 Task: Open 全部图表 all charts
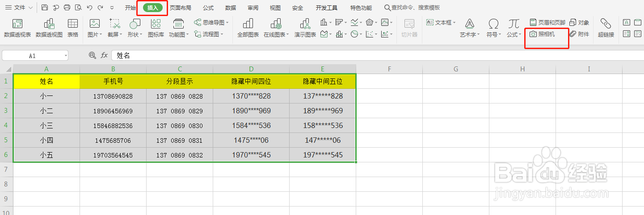click(x=248, y=28)
